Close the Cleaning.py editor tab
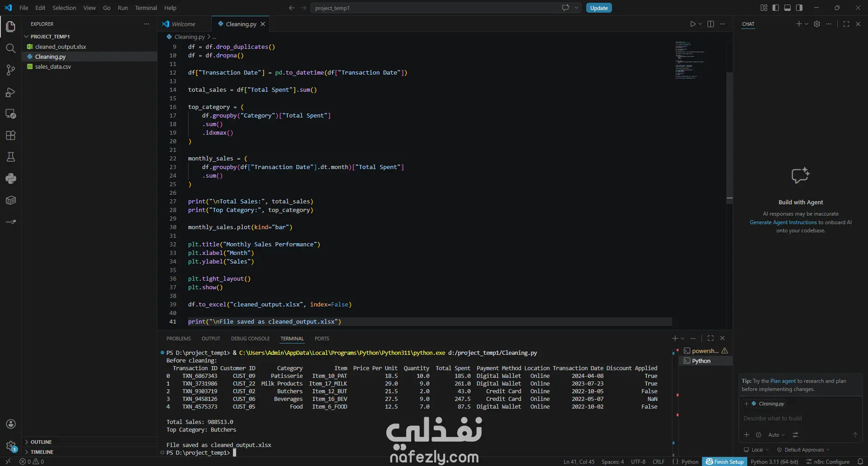The image size is (868, 466). click(x=263, y=24)
